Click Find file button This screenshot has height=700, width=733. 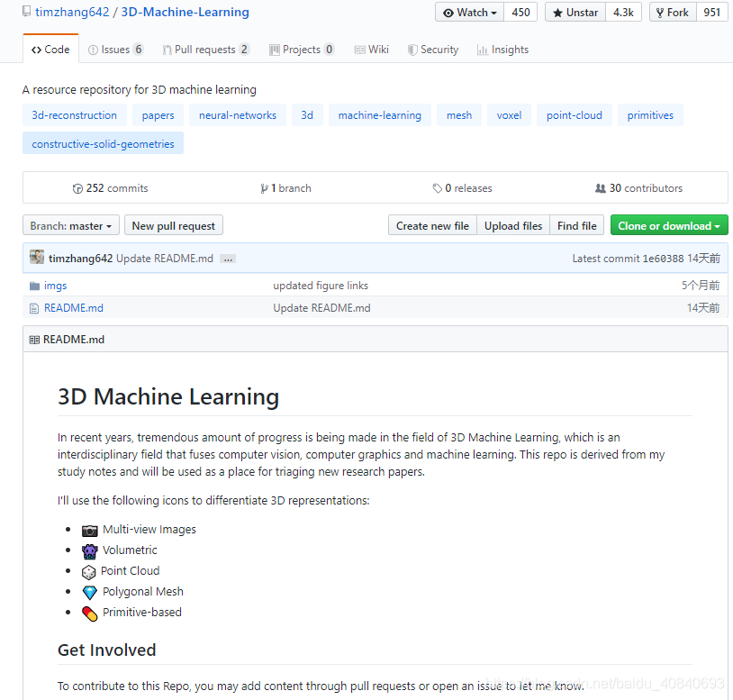(577, 225)
